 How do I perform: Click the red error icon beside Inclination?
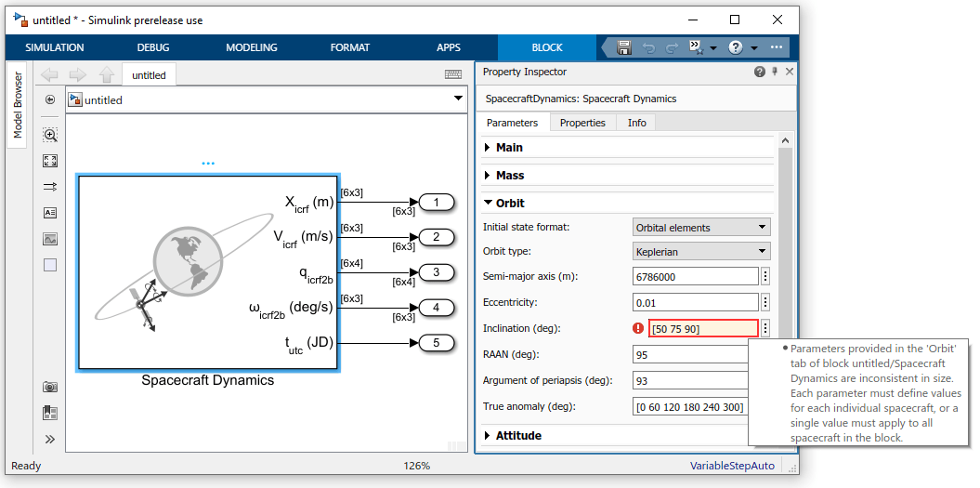coord(638,328)
